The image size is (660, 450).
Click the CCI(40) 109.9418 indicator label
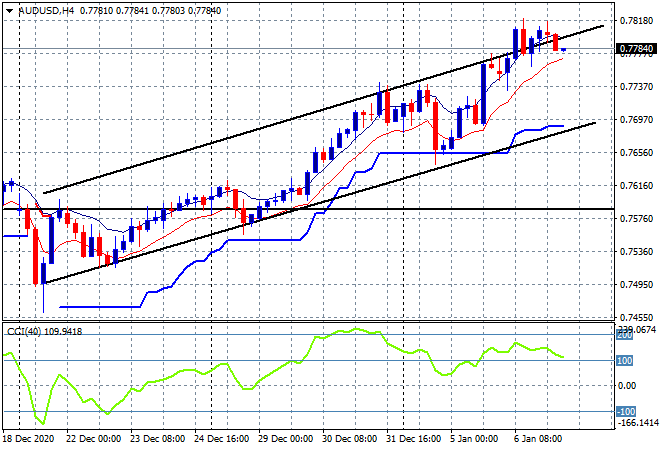[x=44, y=332]
